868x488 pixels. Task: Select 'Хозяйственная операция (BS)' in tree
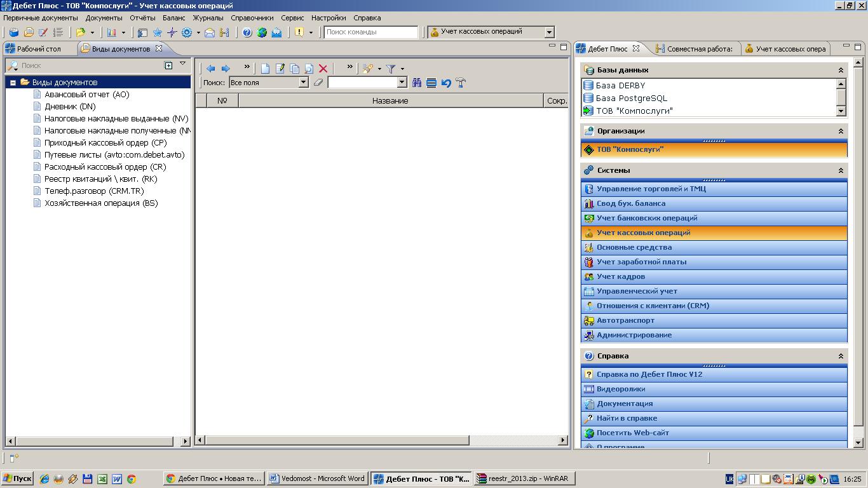(x=101, y=203)
